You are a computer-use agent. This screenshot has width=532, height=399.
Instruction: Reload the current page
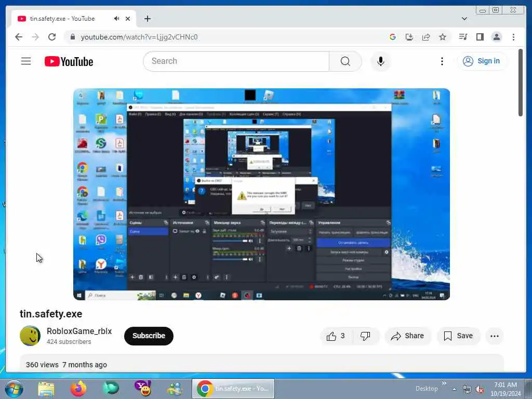(52, 37)
